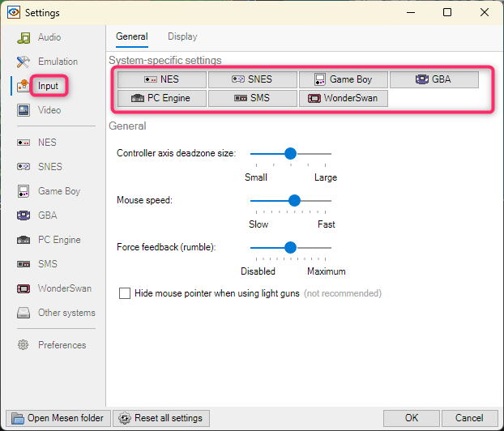Click the Mouse speed slider handle
The image size is (504, 431).
click(x=294, y=201)
